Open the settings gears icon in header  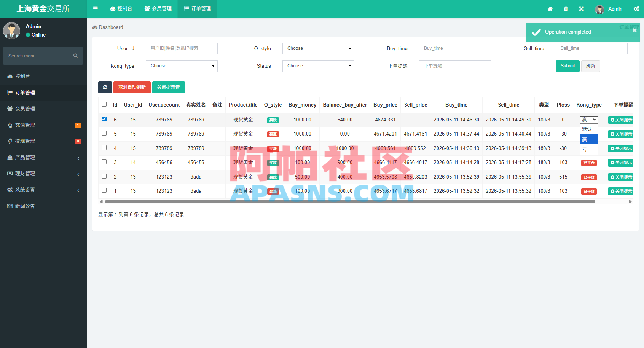click(636, 9)
